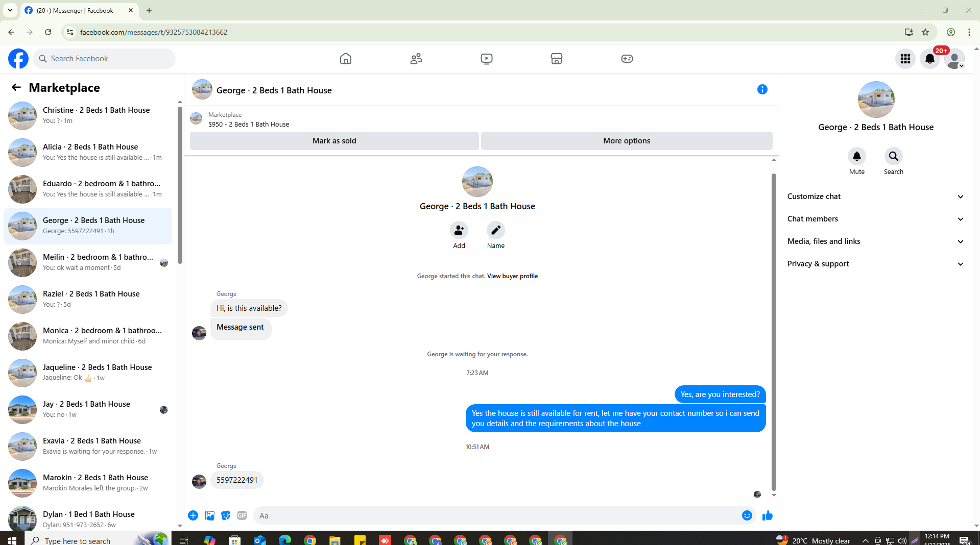
Task: Open Raziel's conversation
Action: [x=88, y=299]
